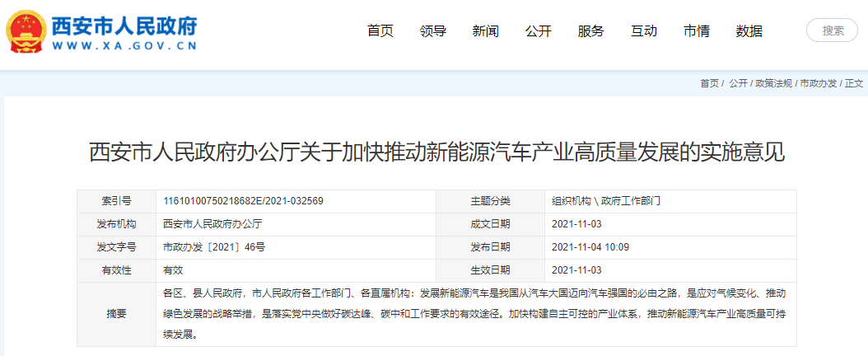This screenshot has width=868, height=356.
Task: Select the 2021-11-04 10:09 publish time
Action: (590, 247)
